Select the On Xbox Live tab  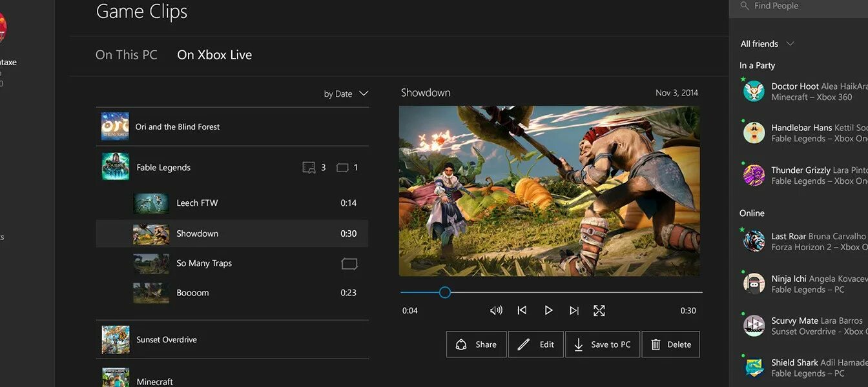point(214,55)
